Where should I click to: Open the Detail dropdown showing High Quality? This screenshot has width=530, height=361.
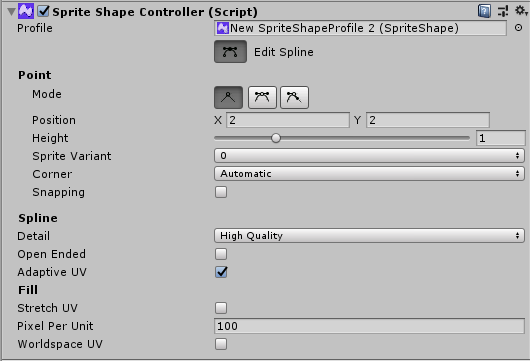point(369,236)
